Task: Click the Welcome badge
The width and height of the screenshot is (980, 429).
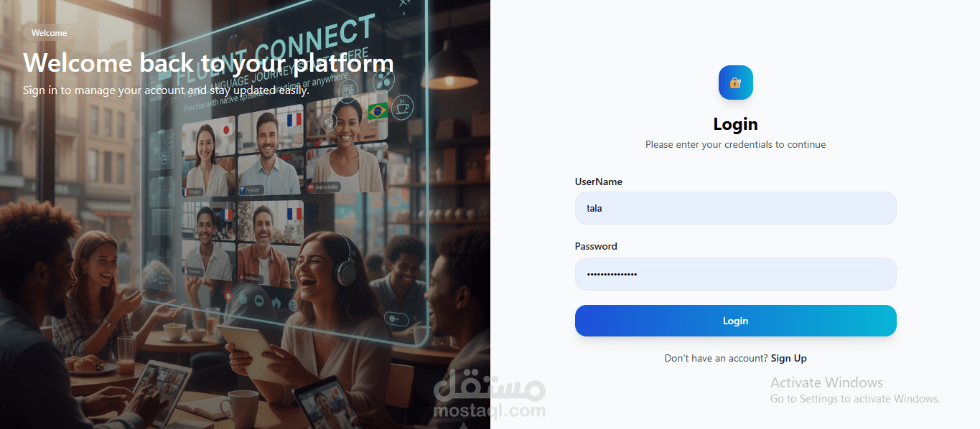Action: click(x=49, y=33)
